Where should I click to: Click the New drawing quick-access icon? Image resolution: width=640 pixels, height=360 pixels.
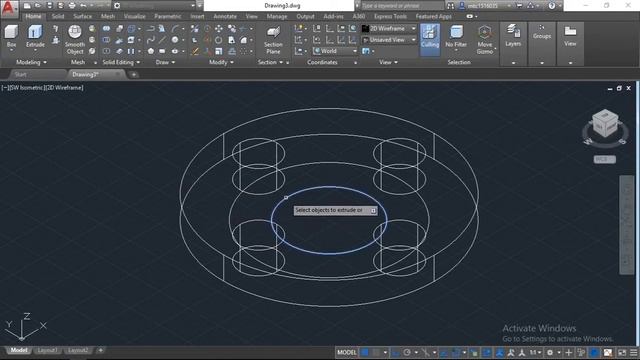[27, 6]
